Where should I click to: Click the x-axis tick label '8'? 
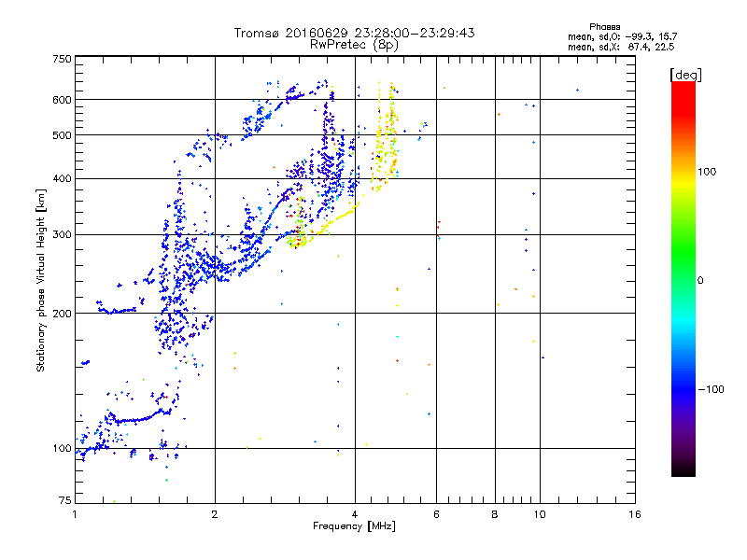click(495, 514)
